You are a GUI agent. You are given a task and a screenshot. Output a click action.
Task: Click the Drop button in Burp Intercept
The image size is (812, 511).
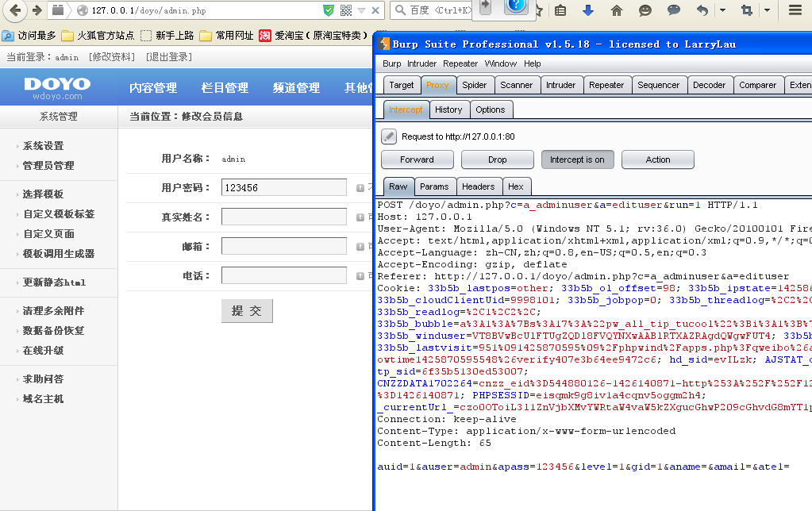tap(497, 159)
